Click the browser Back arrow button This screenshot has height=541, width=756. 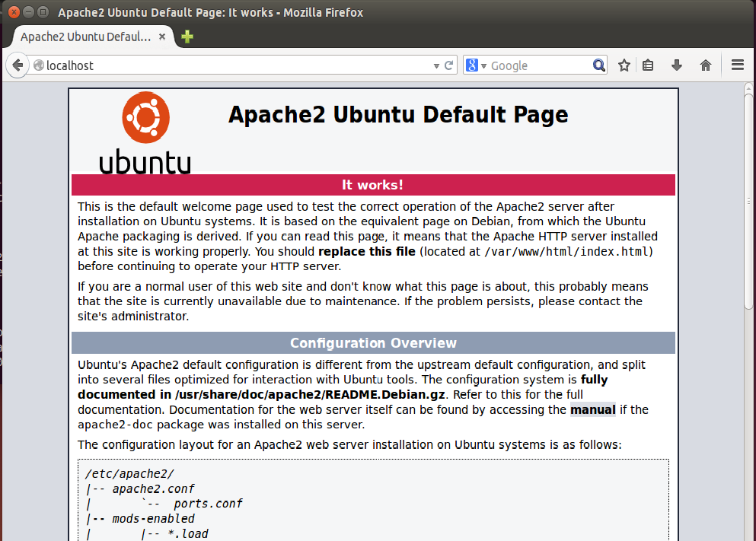click(18, 65)
